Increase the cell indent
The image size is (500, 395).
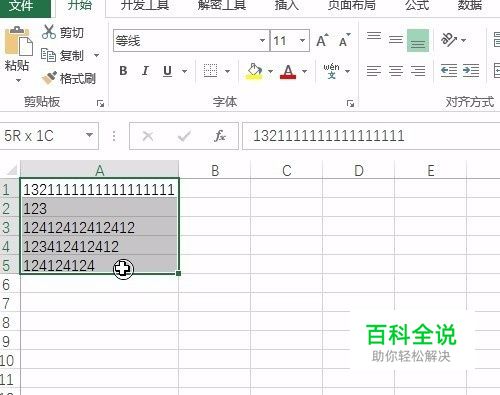click(x=471, y=71)
